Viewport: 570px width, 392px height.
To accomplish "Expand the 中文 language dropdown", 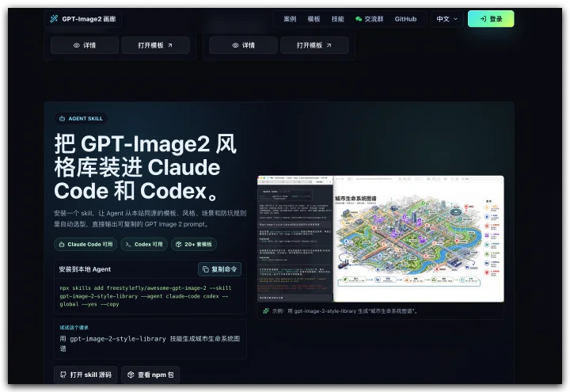I will (447, 19).
